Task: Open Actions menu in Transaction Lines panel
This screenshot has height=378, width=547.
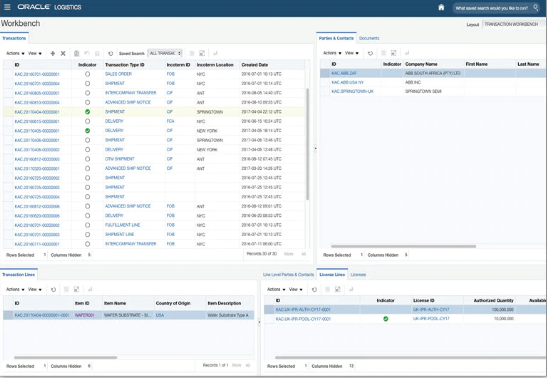Action: [x=15, y=289]
